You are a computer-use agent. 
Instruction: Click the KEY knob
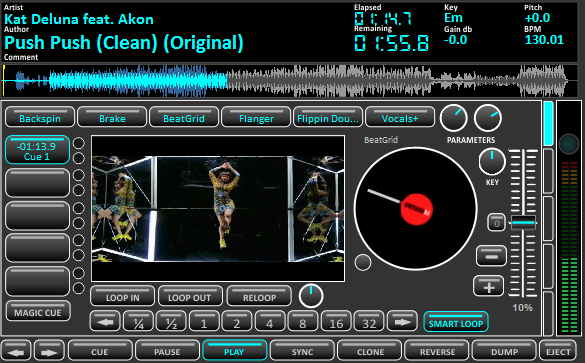tap(492, 162)
